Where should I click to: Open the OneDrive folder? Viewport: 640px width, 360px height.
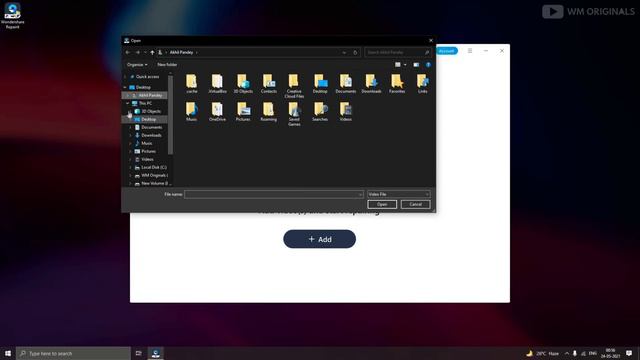coord(217,111)
